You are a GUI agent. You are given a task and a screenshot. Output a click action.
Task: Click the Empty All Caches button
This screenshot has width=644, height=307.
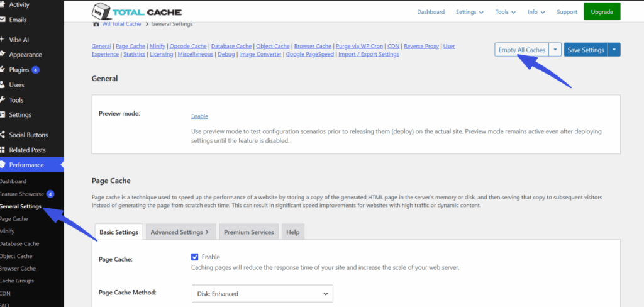(521, 50)
